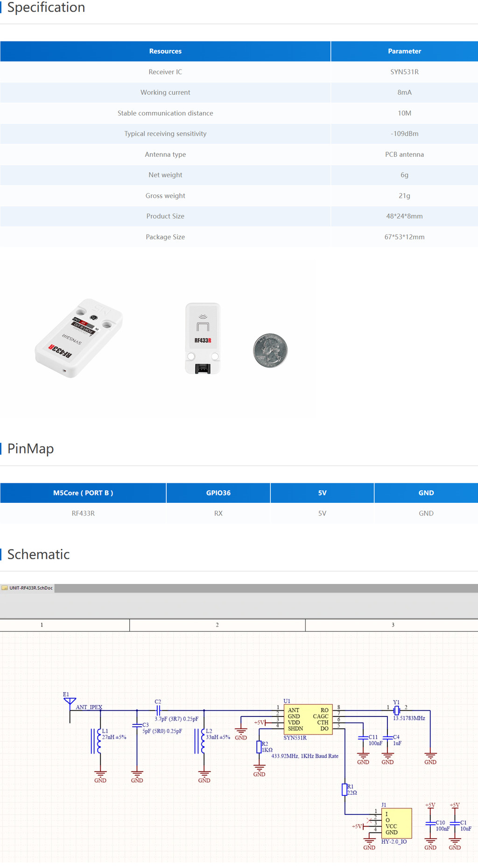
Task: Click the U1 SYN531R chip block
Action: [x=308, y=719]
